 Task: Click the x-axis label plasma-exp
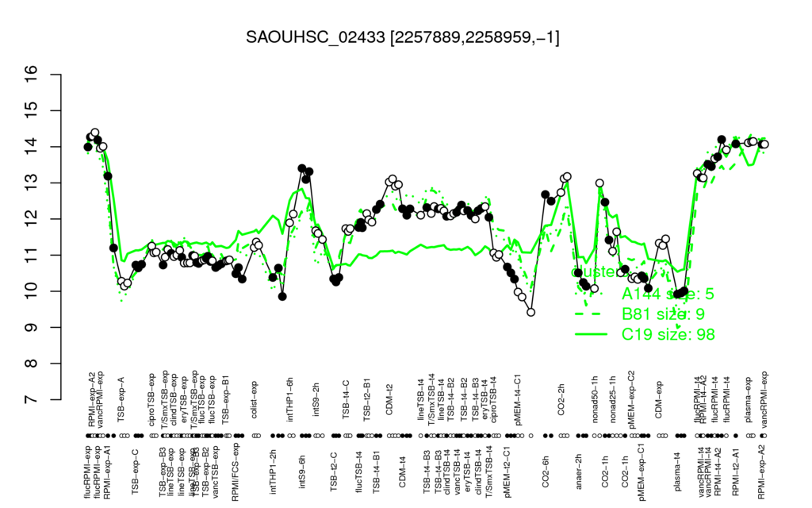pyautogui.click(x=748, y=399)
